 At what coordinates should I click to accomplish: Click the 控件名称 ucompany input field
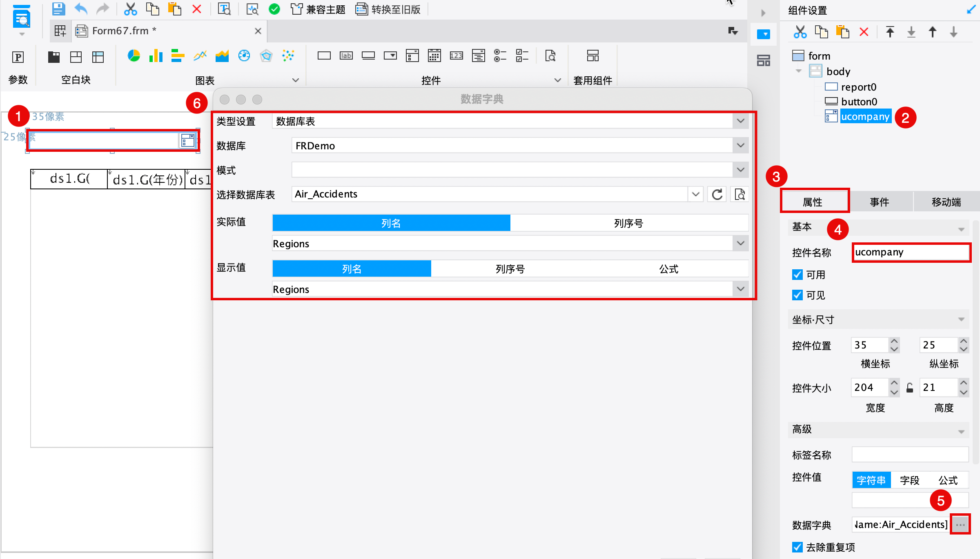pos(911,252)
